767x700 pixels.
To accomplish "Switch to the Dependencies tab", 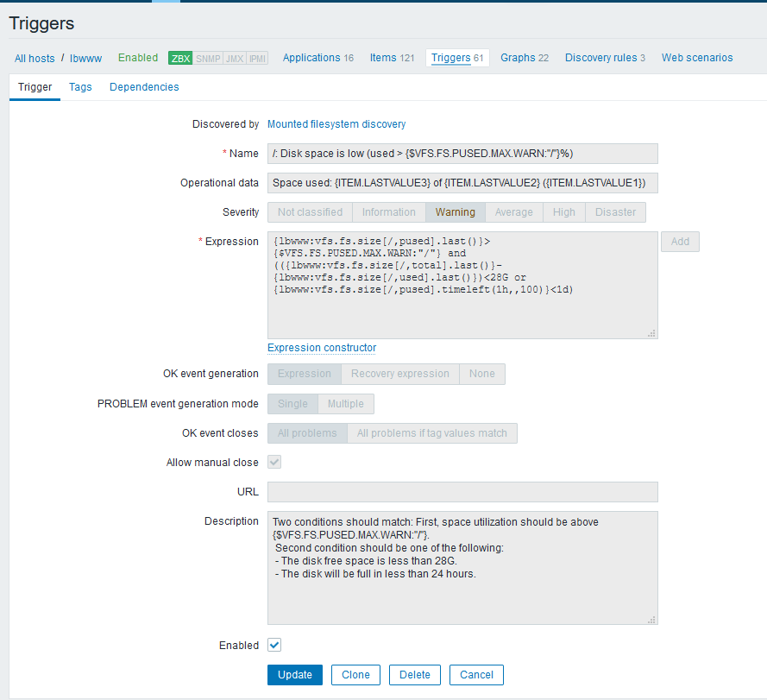I will point(144,87).
